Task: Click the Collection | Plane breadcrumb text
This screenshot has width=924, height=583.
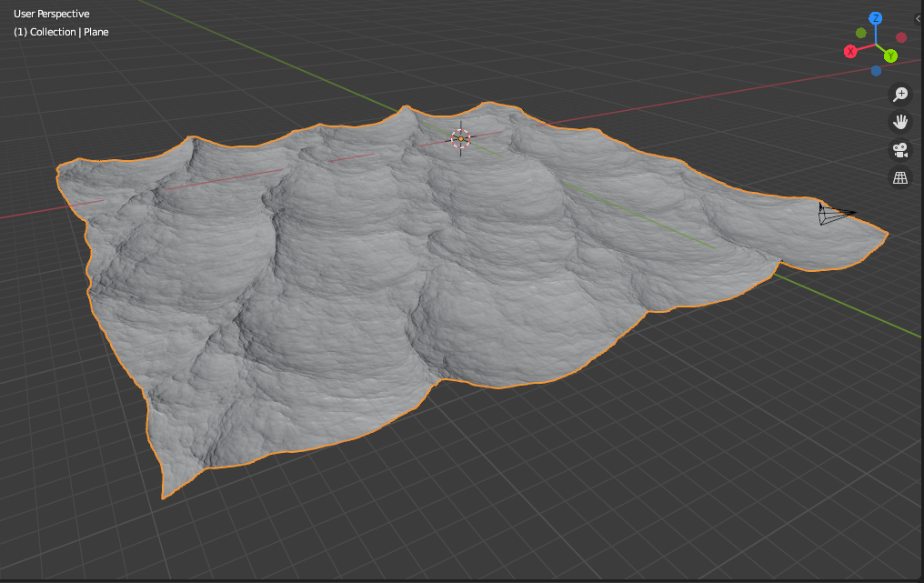Action: 60,31
